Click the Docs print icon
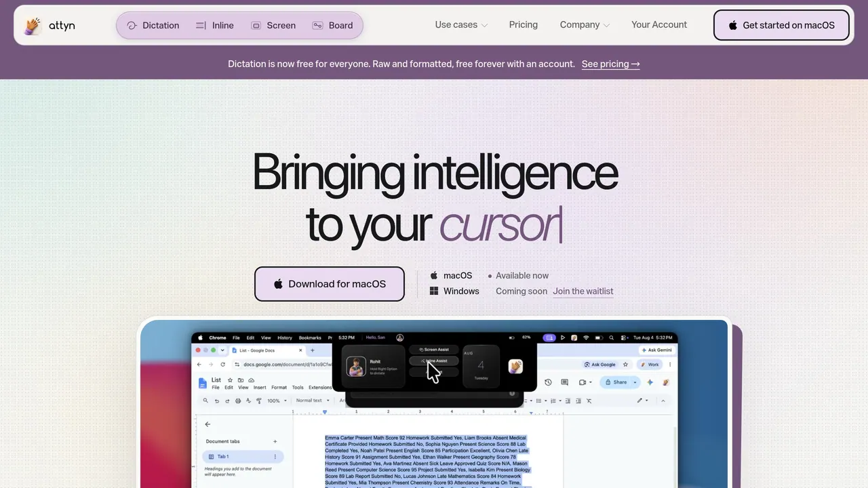This screenshot has width=868, height=488. tap(238, 401)
